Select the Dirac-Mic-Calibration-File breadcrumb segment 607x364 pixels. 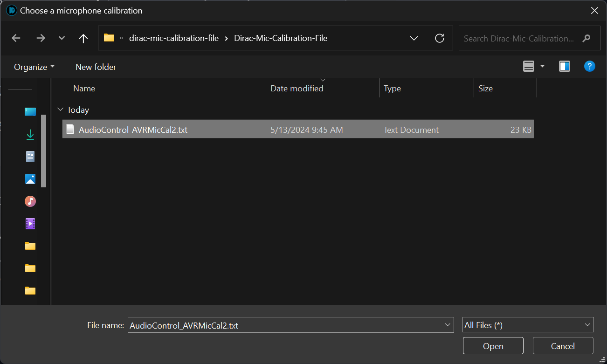pyautogui.click(x=281, y=38)
